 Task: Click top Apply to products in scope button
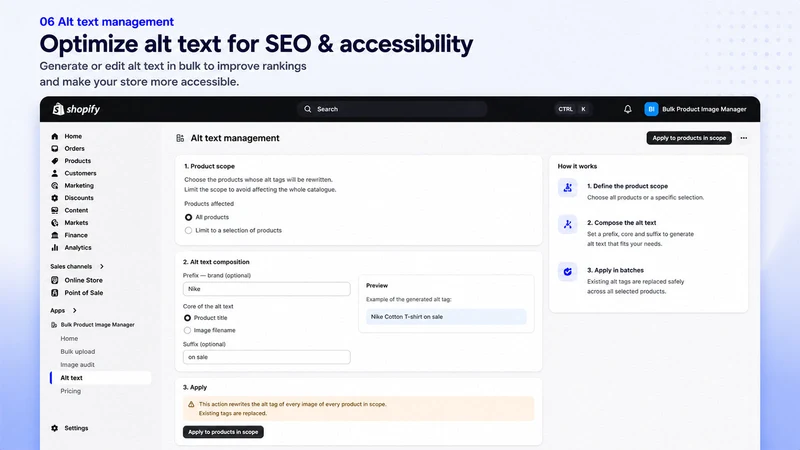coord(689,138)
